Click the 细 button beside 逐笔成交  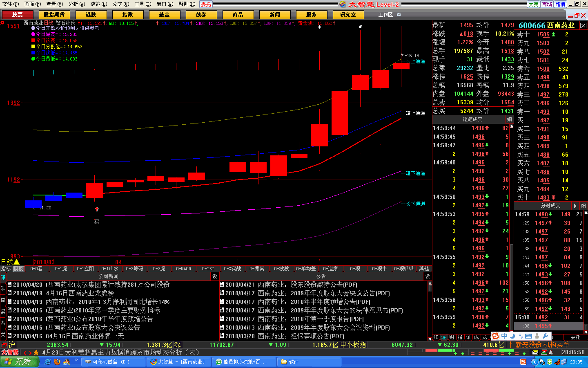coord(509,119)
